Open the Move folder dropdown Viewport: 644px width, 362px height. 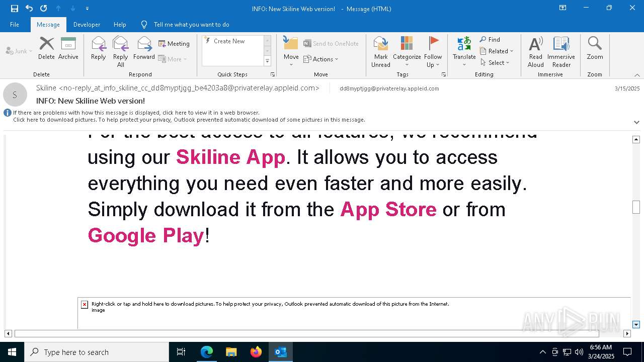[291, 51]
